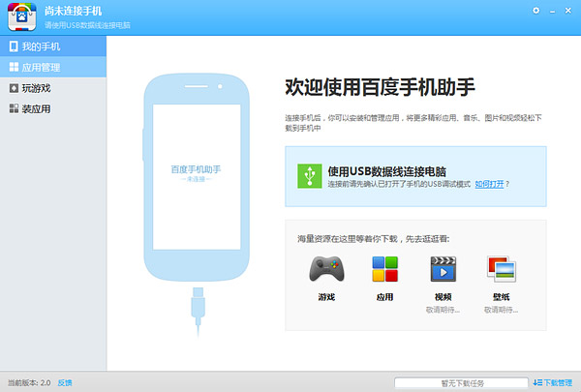Screen dimensions: 581x392
Task: Minimize the Baidu assistant window
Action: 554,10
